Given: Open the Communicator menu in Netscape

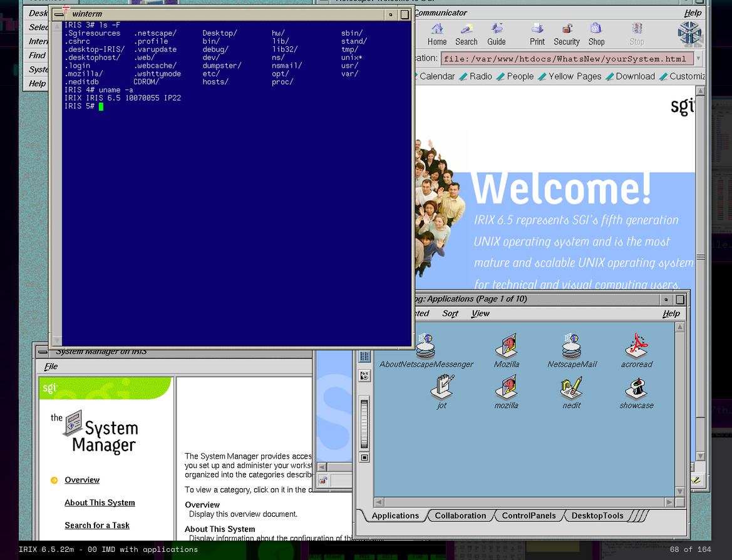Looking at the screenshot, I should click(441, 13).
